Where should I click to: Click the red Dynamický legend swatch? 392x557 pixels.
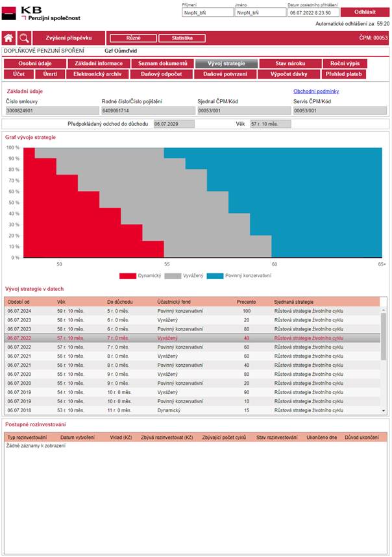tap(127, 276)
